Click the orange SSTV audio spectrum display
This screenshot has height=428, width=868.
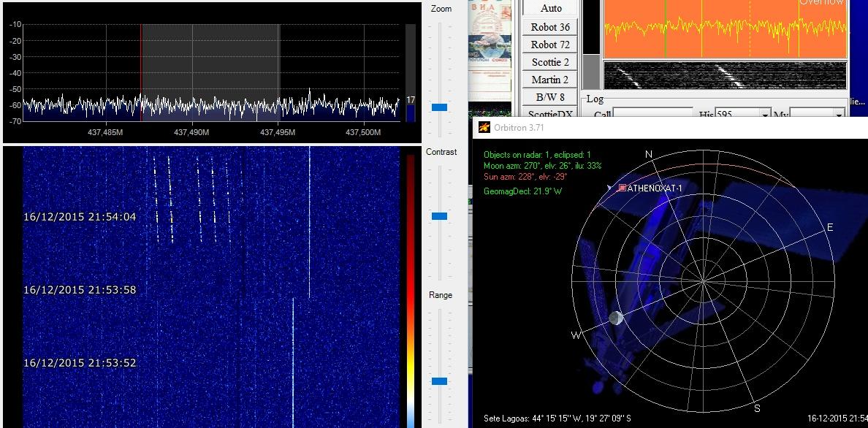click(x=725, y=28)
